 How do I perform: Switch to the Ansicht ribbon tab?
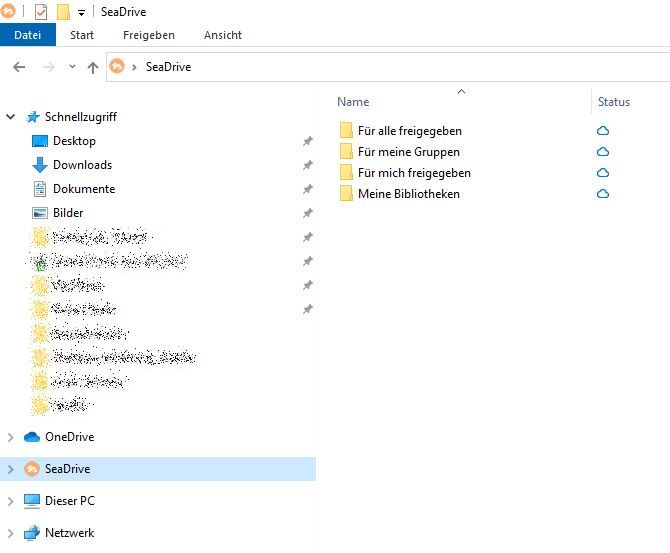pos(222,35)
